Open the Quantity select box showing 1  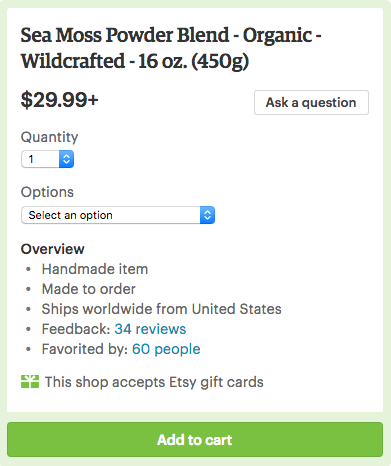[x=47, y=159]
